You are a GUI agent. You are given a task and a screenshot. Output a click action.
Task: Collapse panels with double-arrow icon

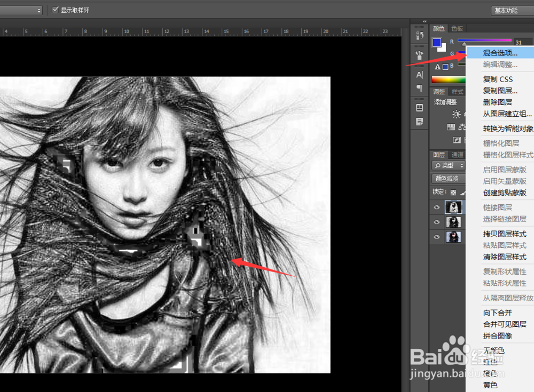pyautogui.click(x=425, y=21)
